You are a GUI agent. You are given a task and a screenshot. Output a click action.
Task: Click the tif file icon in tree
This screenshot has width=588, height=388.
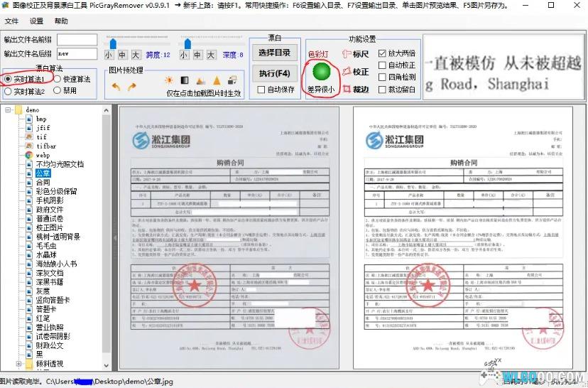[x=29, y=137]
